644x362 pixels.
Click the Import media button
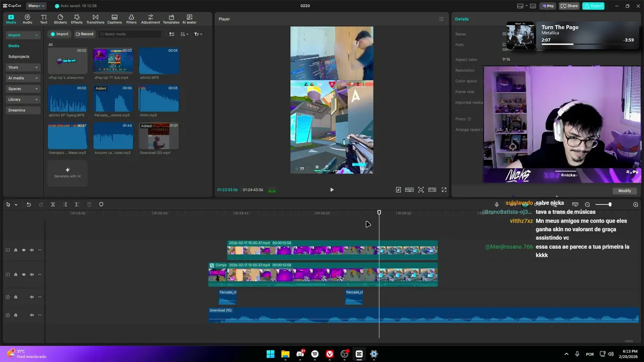pyautogui.click(x=59, y=34)
